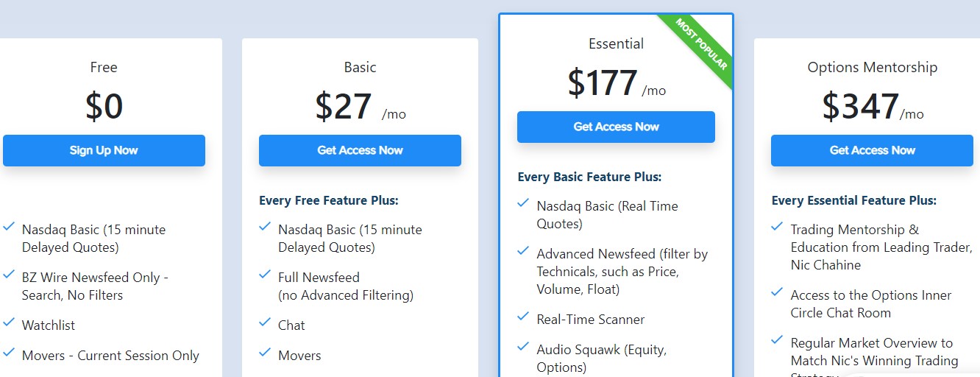The height and width of the screenshot is (377, 980).
Task: Click the $347 price on Options Mentorship
Action: click(860, 107)
